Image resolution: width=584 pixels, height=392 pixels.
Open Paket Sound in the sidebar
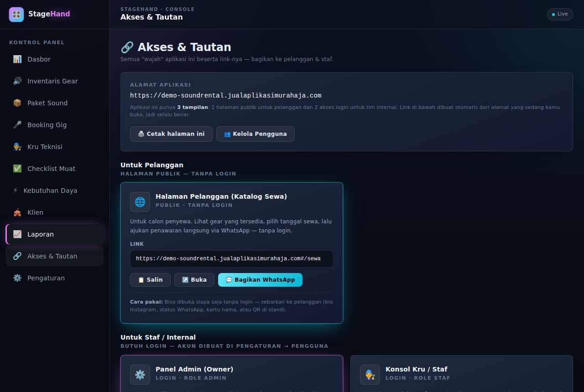(55, 103)
